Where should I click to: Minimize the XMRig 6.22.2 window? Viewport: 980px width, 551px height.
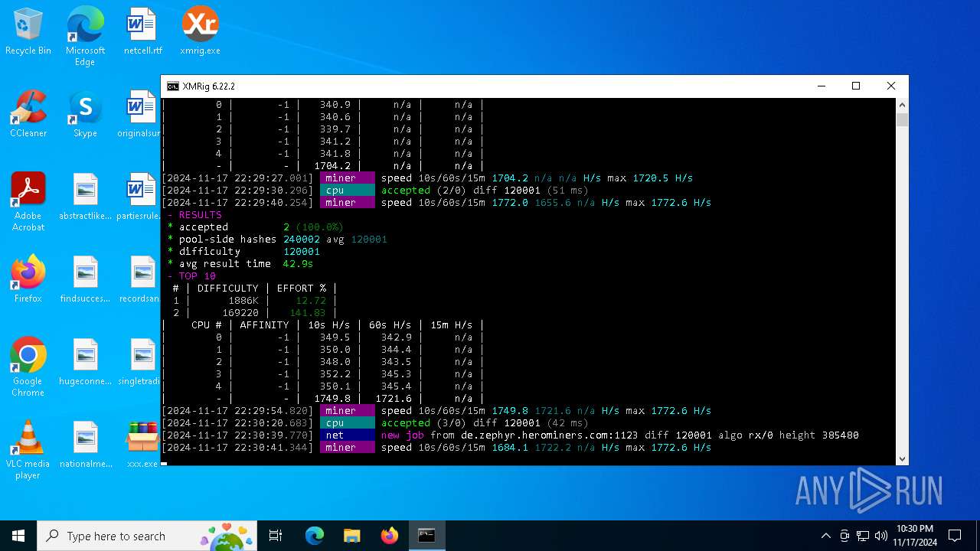[821, 86]
